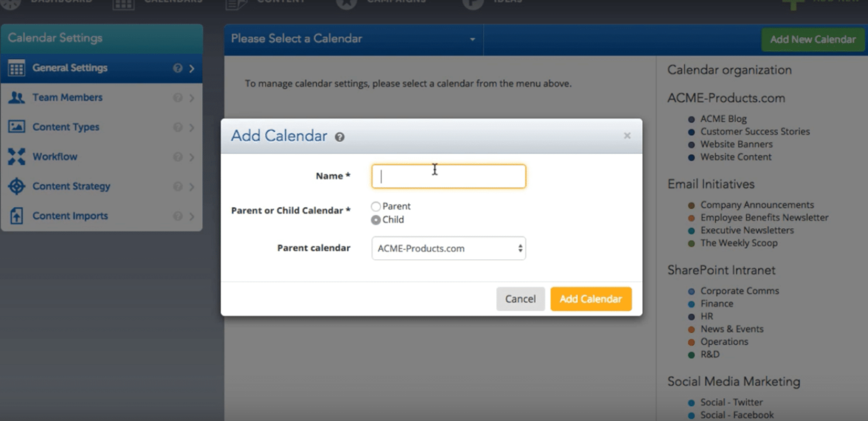Open the Campaigns menu item
Image resolution: width=868 pixels, height=421 pixels.
(x=346, y=3)
